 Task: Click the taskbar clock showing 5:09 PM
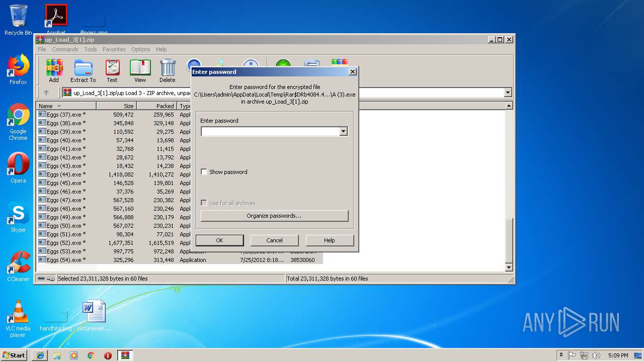click(618, 355)
